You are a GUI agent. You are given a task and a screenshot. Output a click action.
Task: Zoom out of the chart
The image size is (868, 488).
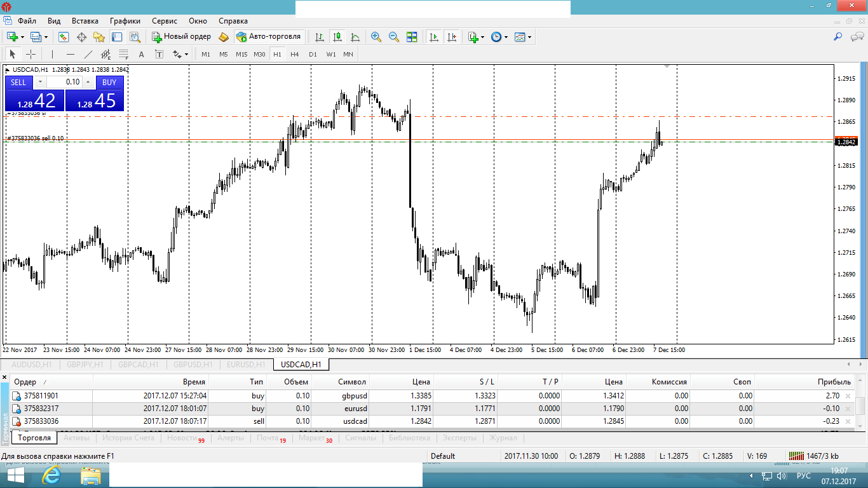coord(394,37)
